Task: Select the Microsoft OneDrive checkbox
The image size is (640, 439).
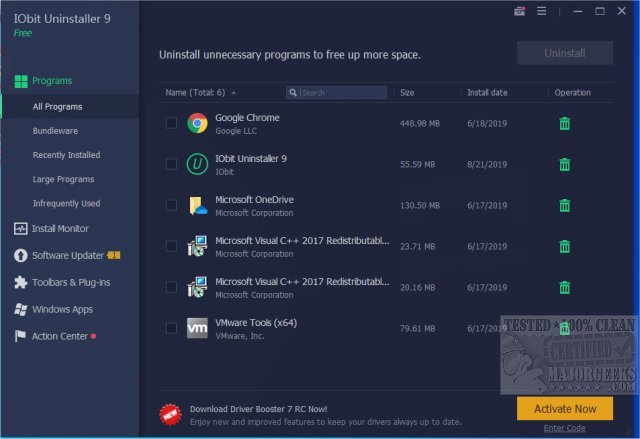Action: point(171,205)
